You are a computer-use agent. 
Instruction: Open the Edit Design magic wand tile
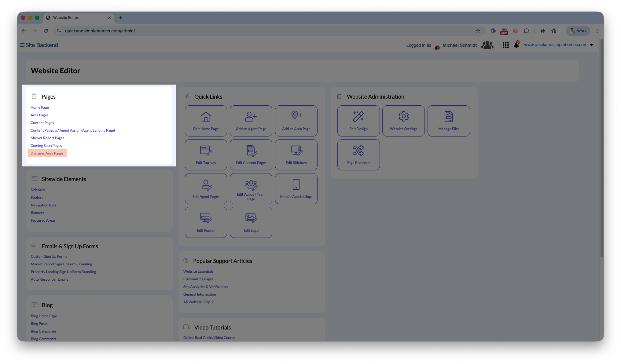[358, 121]
